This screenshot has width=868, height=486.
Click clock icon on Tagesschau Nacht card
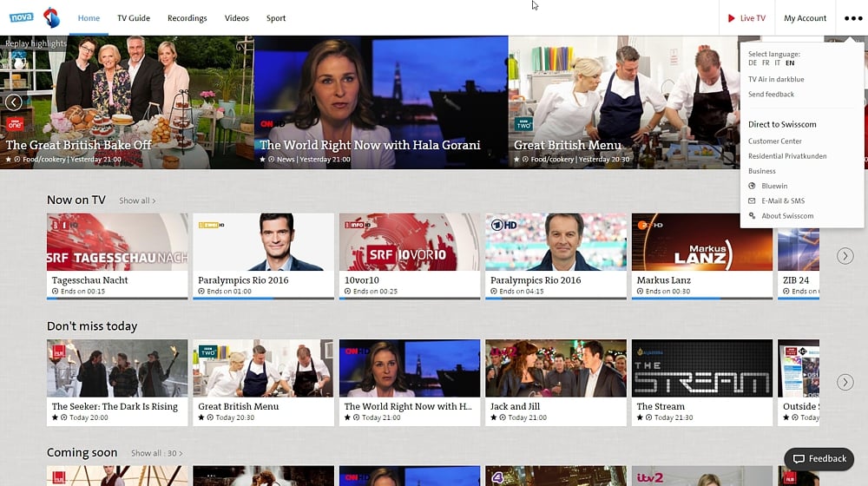coord(55,291)
